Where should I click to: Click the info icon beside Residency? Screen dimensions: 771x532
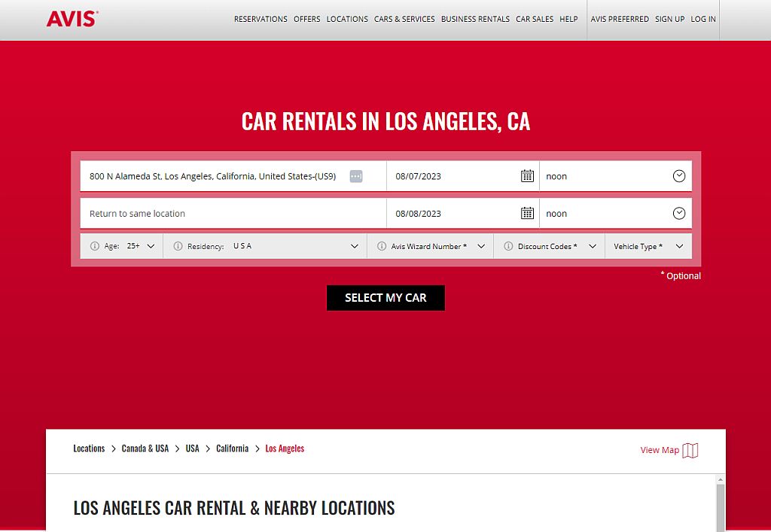pos(177,245)
